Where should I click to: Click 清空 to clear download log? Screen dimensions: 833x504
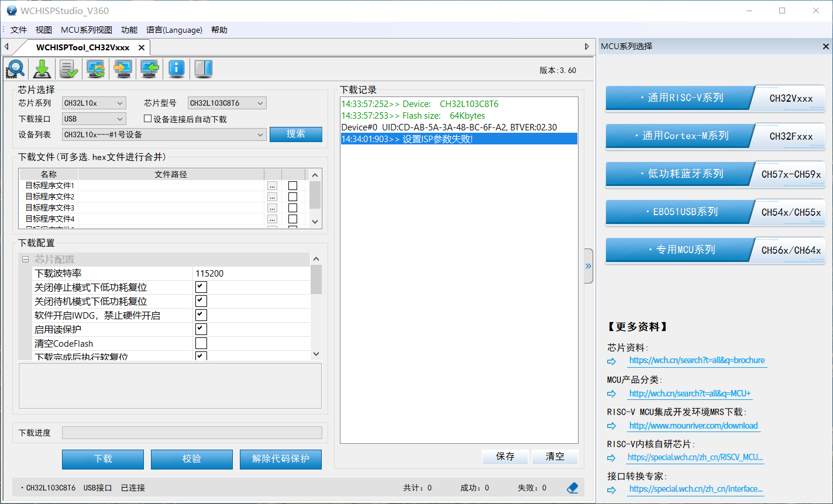[555, 457]
